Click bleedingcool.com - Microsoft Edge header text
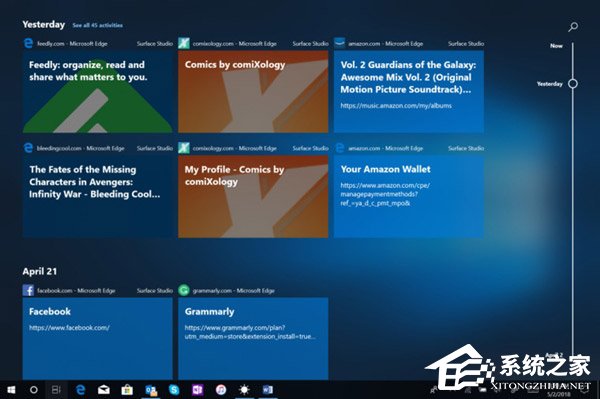This screenshot has width=600, height=399. click(81, 148)
